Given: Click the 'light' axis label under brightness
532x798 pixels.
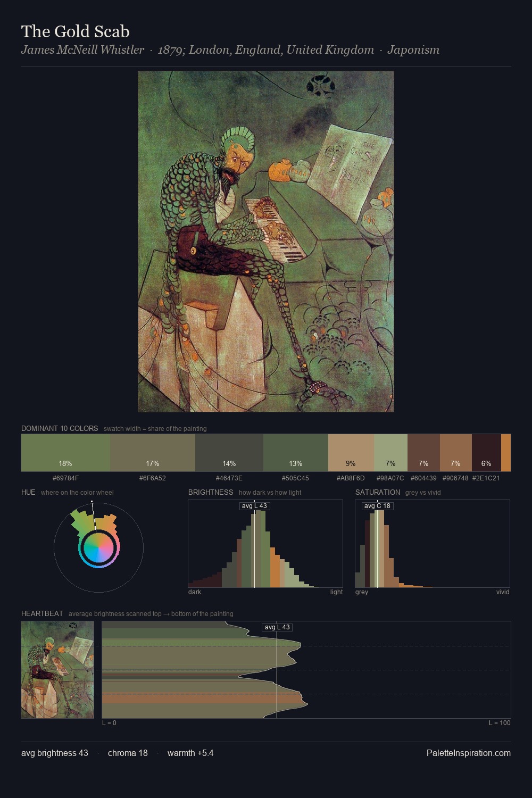Looking at the screenshot, I should coord(336,592).
